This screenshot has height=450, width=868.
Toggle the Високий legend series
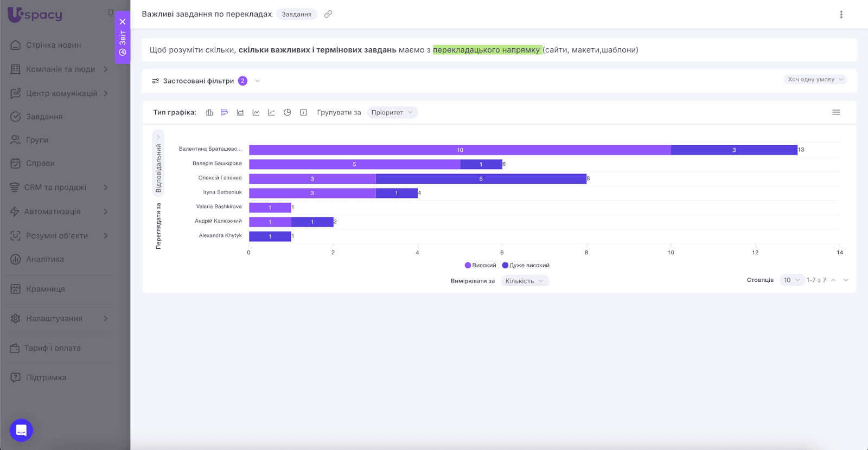coord(480,265)
